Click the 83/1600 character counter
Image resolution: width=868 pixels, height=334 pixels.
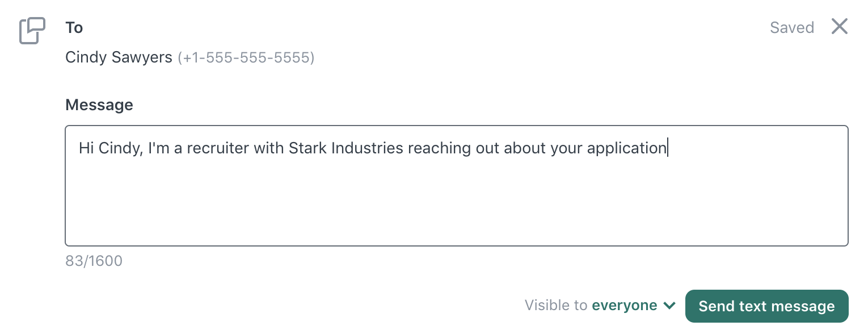click(x=94, y=261)
